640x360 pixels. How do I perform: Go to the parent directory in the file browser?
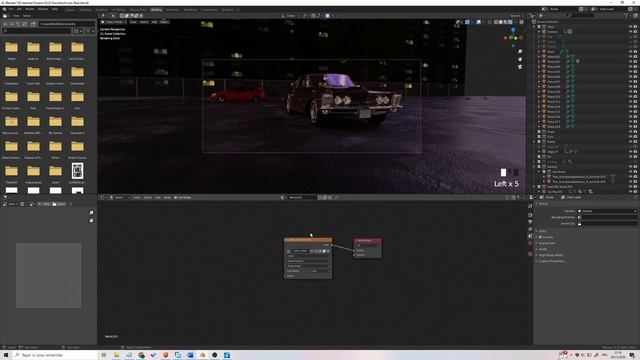click(18, 24)
